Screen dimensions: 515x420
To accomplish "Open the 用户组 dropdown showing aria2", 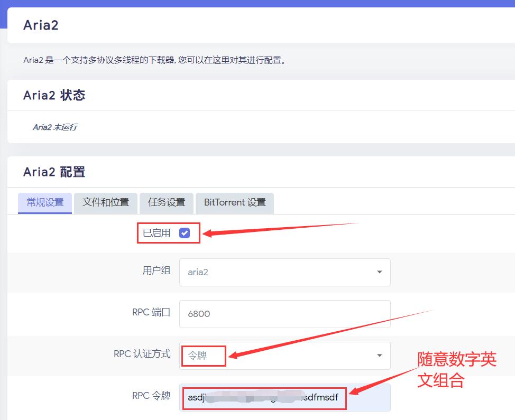I will click(x=285, y=272).
